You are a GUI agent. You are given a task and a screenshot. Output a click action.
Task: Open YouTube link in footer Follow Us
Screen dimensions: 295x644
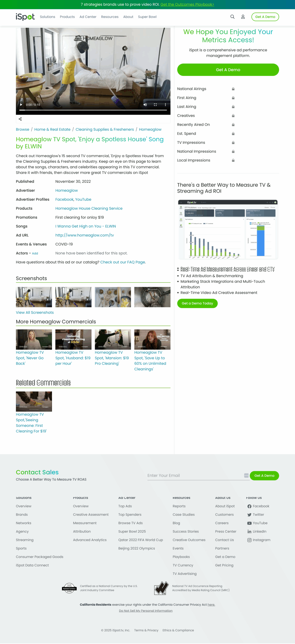257,523
